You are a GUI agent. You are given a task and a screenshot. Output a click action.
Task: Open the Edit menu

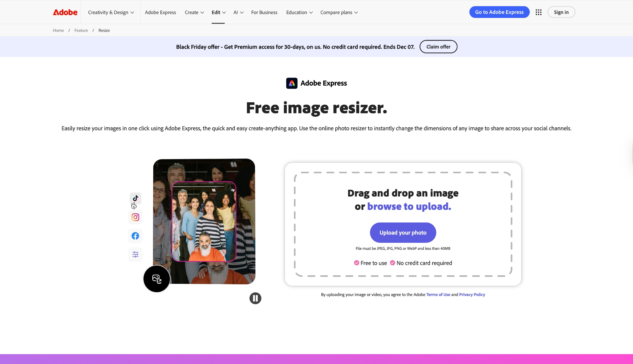point(218,12)
